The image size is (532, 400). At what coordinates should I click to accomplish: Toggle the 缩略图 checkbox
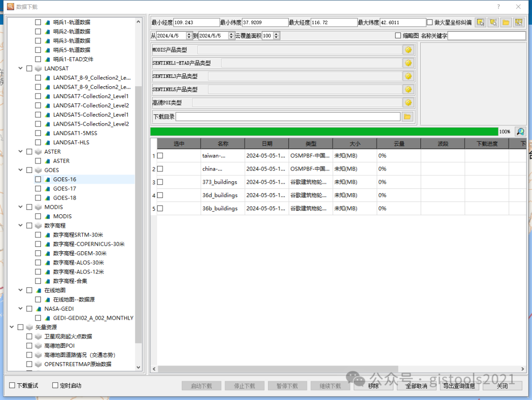tap(398, 35)
